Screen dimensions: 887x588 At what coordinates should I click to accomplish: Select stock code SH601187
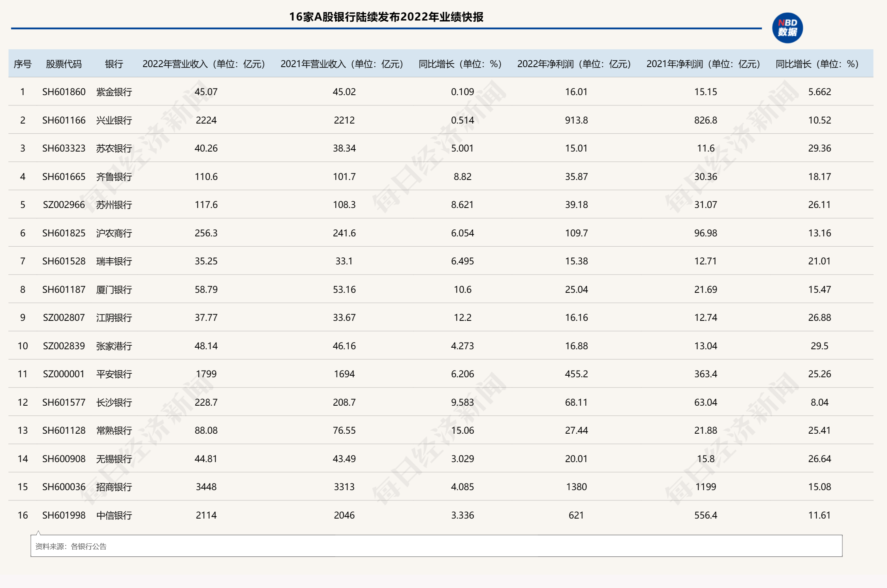coord(64,290)
